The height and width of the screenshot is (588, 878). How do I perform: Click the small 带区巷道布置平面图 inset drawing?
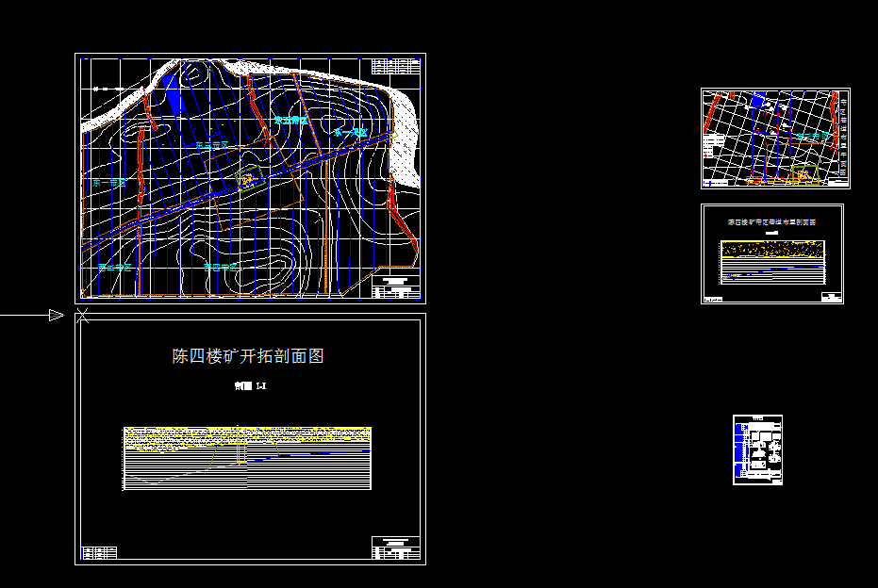click(773, 137)
